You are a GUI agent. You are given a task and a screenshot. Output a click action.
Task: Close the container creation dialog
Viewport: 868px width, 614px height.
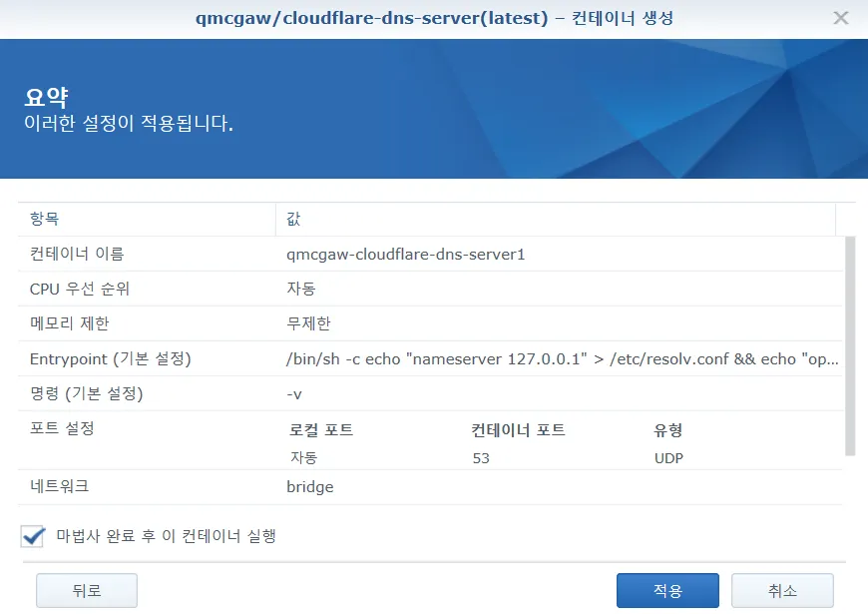[840, 18]
